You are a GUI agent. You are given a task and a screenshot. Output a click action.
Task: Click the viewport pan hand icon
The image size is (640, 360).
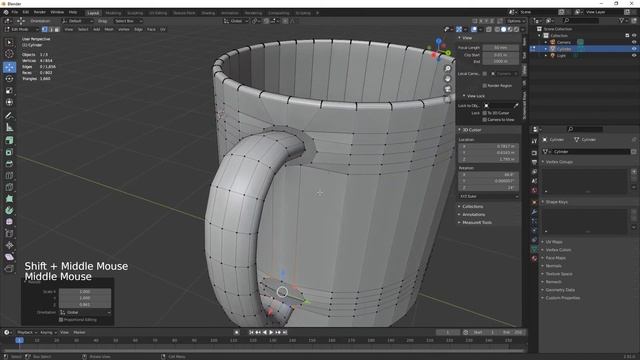(x=448, y=79)
